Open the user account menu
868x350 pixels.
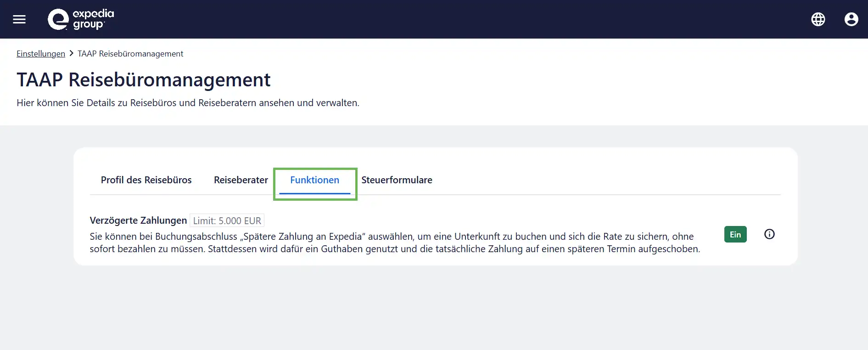click(851, 19)
